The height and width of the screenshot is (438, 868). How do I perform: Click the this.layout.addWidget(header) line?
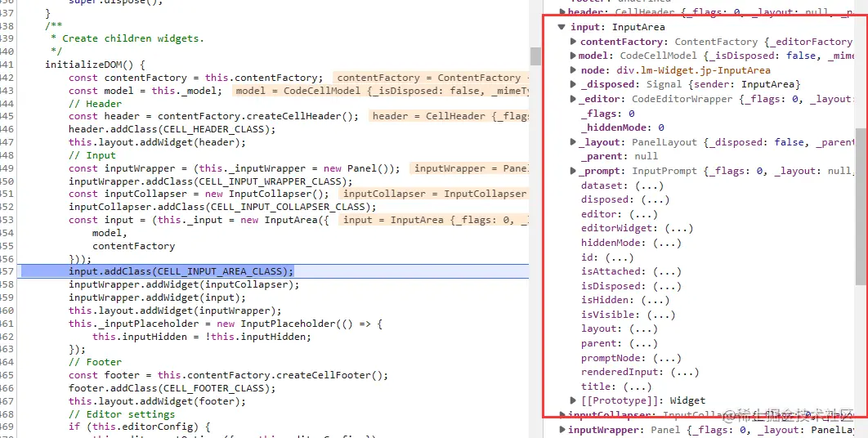tap(157, 142)
